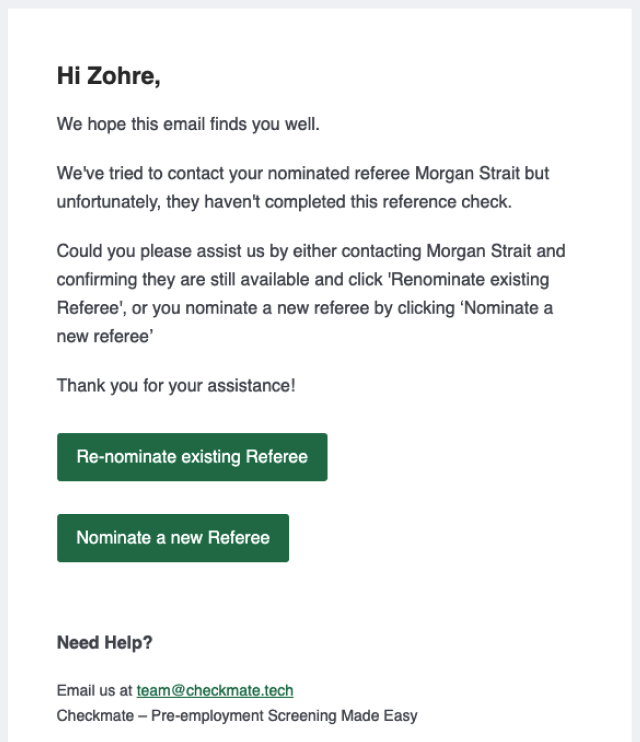Click the Checkmate Pre-employment Screening tagline

(237, 716)
